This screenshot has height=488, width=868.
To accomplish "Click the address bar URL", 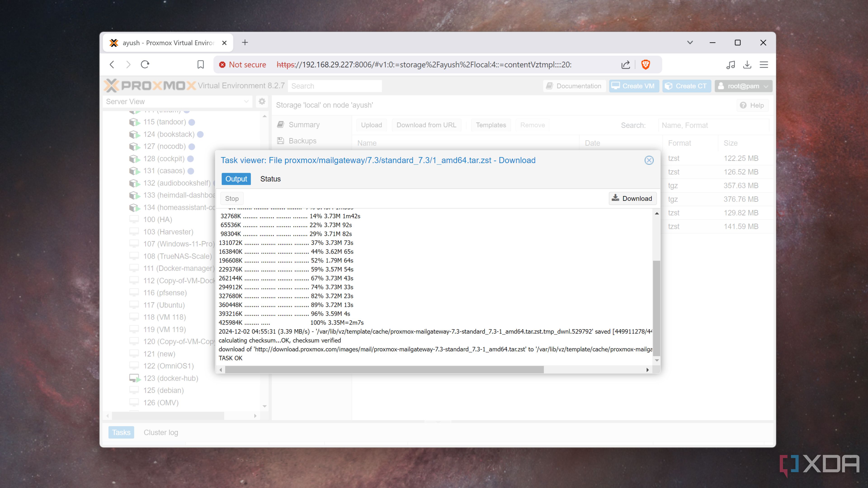I will (424, 65).
